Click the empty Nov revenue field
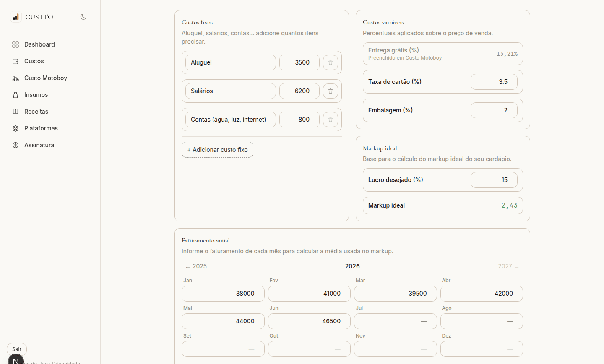 pyautogui.click(x=396, y=349)
